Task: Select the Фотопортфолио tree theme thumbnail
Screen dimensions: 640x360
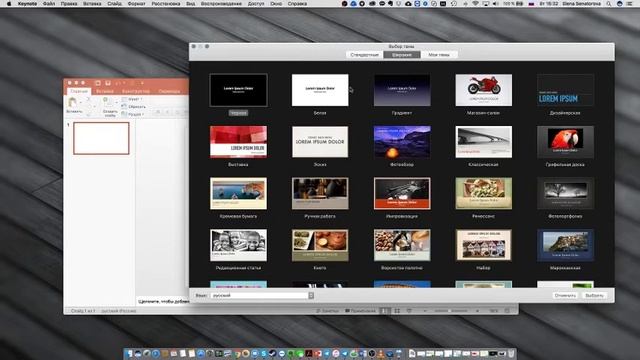Action: pos(565,193)
